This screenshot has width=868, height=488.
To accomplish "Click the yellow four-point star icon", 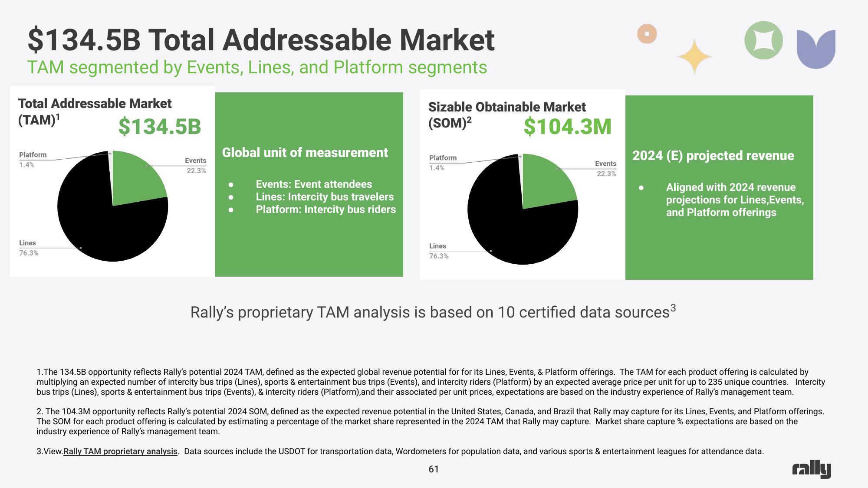I will 694,57.
